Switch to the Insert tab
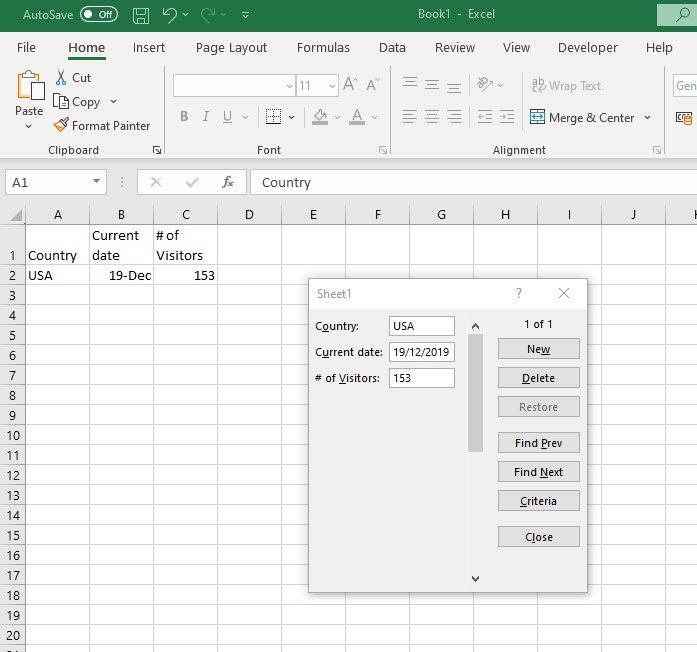 tap(149, 48)
